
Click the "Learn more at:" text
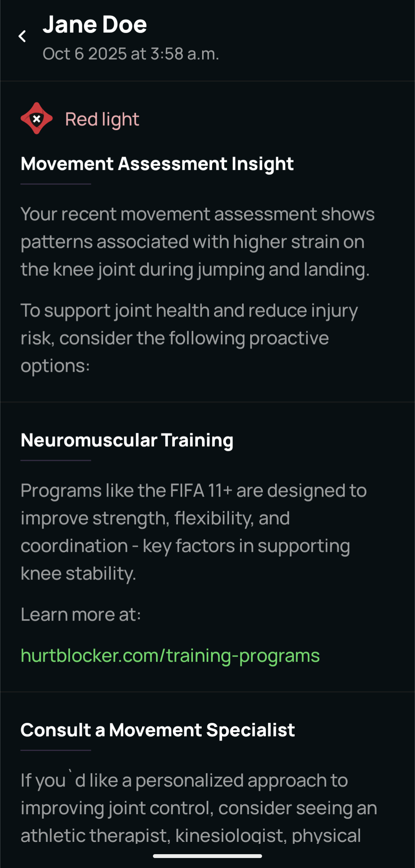(81, 615)
